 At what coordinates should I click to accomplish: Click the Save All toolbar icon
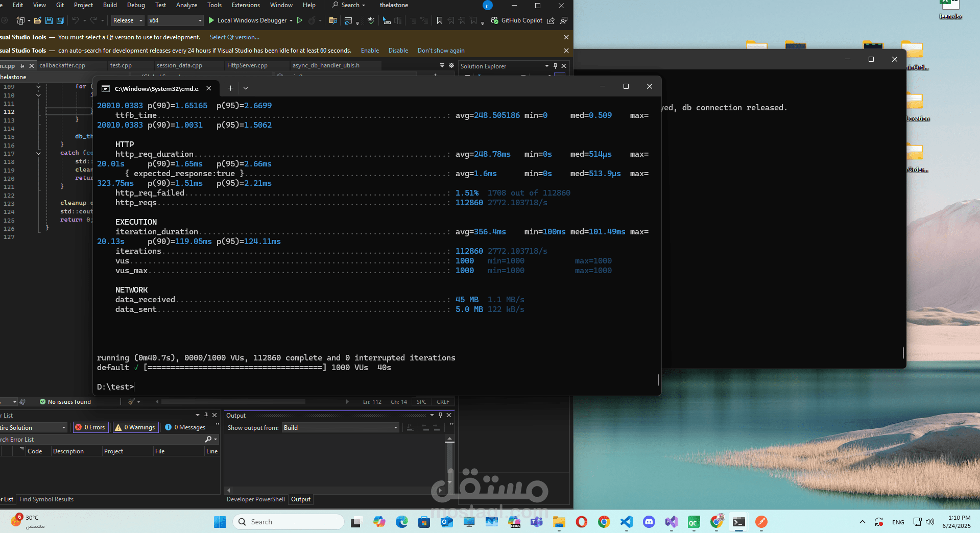pos(60,20)
